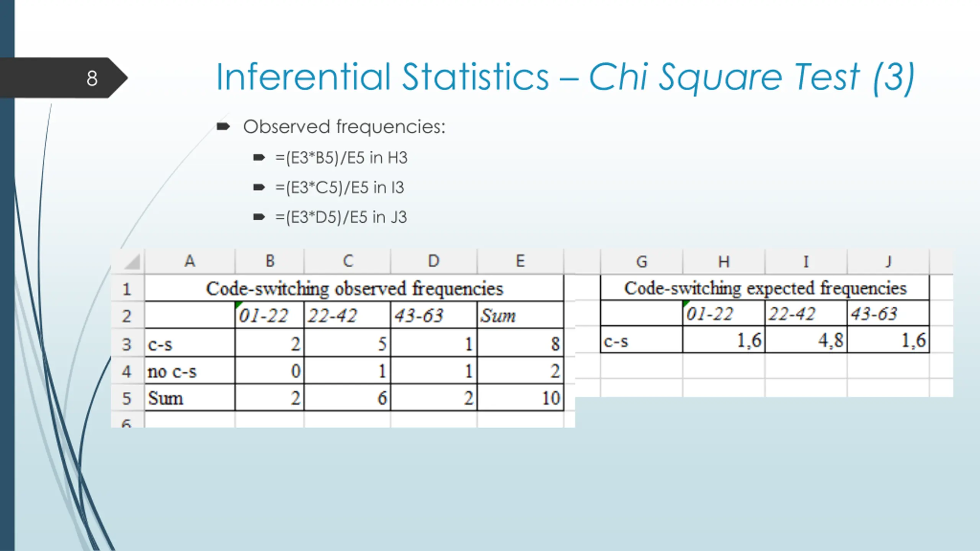This screenshot has width=980, height=551.
Task: Click '01-22' header in expected frequencies table
Action: click(724, 313)
